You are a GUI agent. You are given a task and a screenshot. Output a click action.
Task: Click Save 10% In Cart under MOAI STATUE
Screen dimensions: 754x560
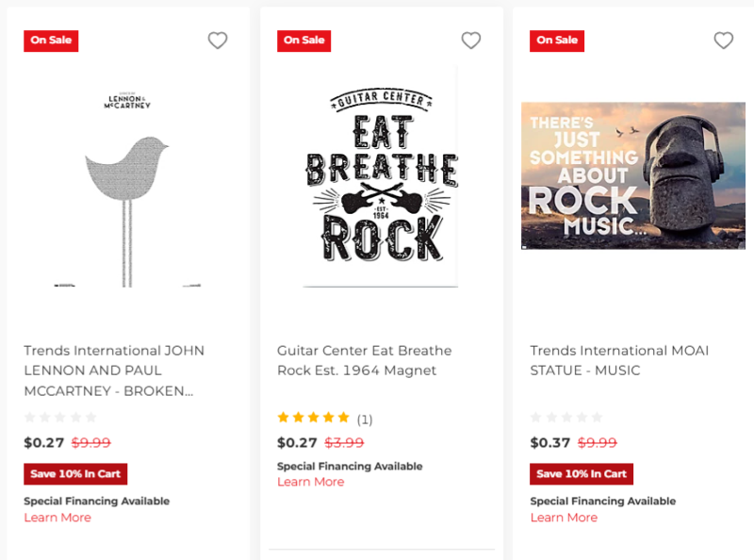click(581, 474)
